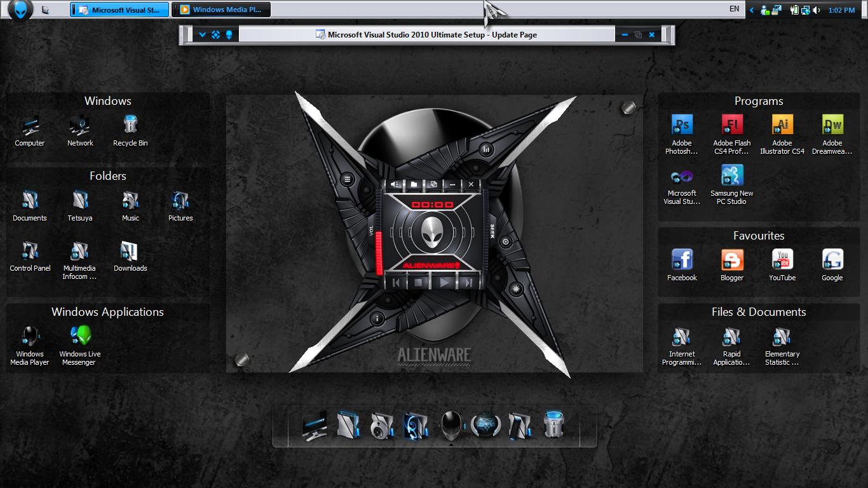The width and height of the screenshot is (868, 488).
Task: Launch Windows Media Player desktop shortcut
Action: [x=30, y=346]
